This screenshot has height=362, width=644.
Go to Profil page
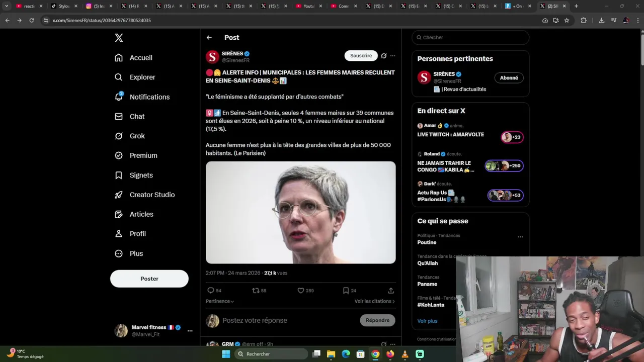131,234
